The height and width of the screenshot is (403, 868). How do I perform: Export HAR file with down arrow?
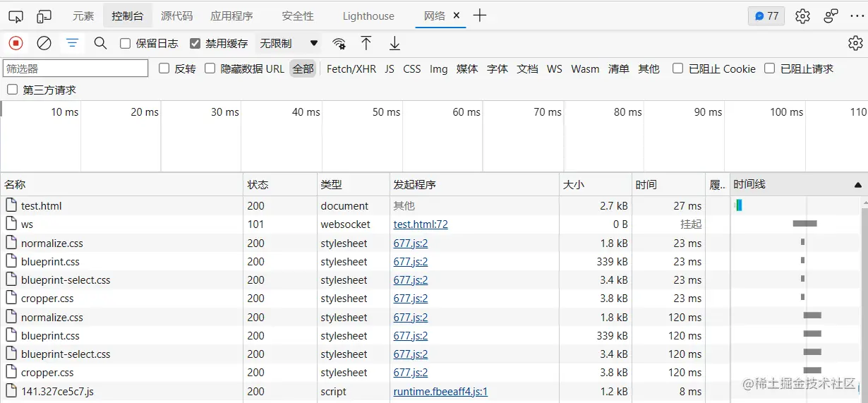[x=394, y=43]
